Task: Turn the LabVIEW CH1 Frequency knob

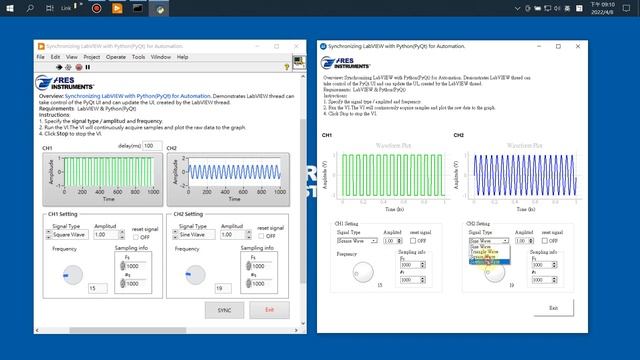Action: [73, 275]
